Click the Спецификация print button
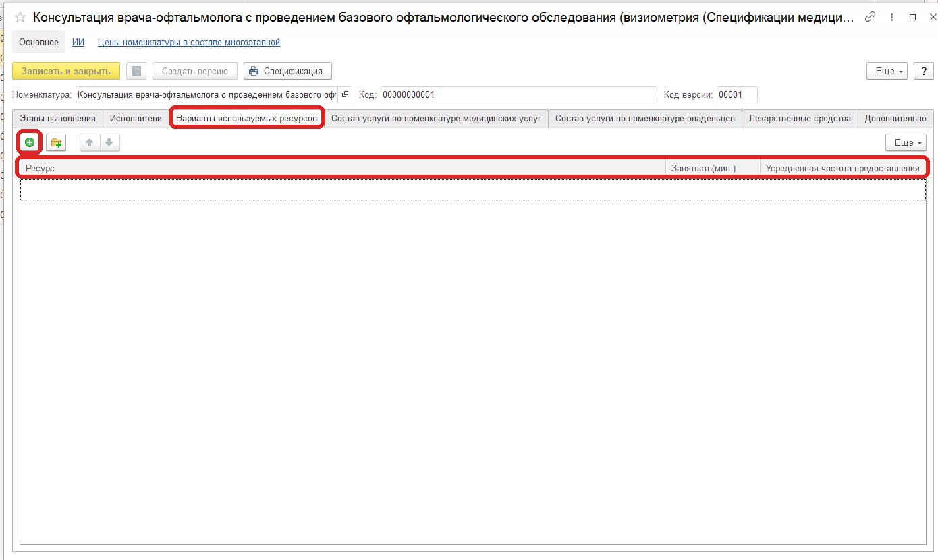Screen dimensions: 938x560 tap(287, 71)
